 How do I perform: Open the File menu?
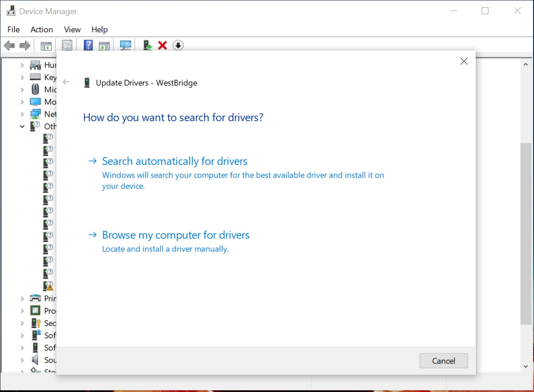pyautogui.click(x=14, y=30)
